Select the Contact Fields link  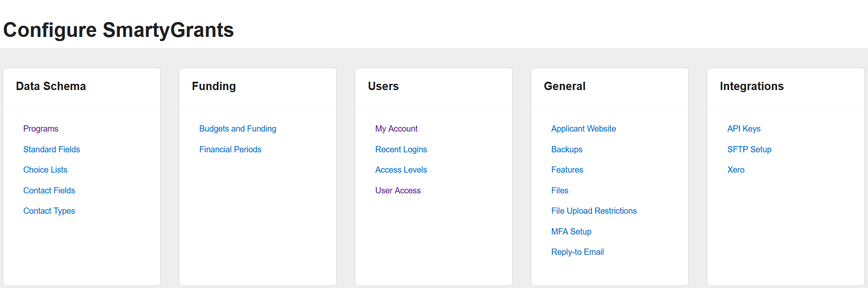[49, 190]
